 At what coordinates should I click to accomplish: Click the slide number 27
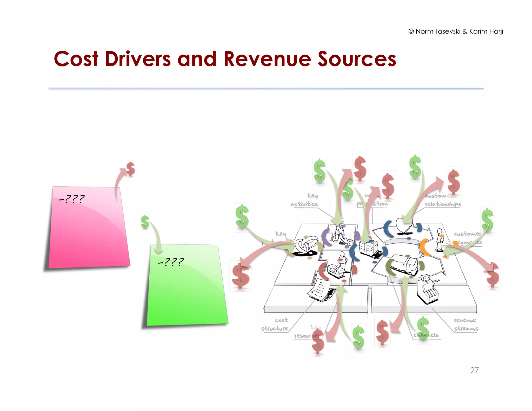coord(474,370)
